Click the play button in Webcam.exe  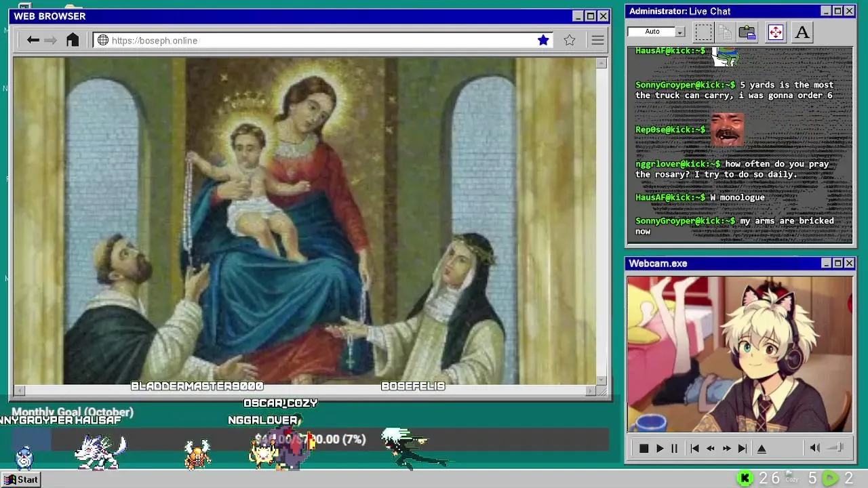tap(659, 448)
